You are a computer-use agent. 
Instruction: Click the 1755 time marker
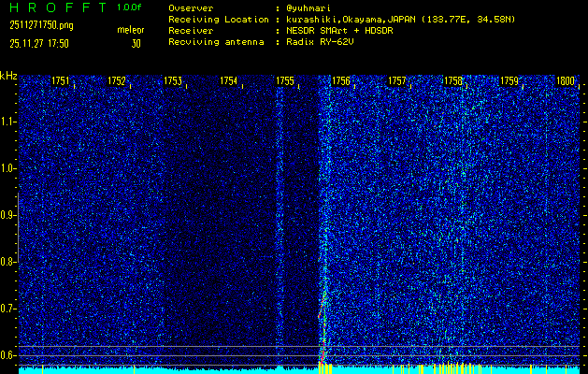(285, 81)
